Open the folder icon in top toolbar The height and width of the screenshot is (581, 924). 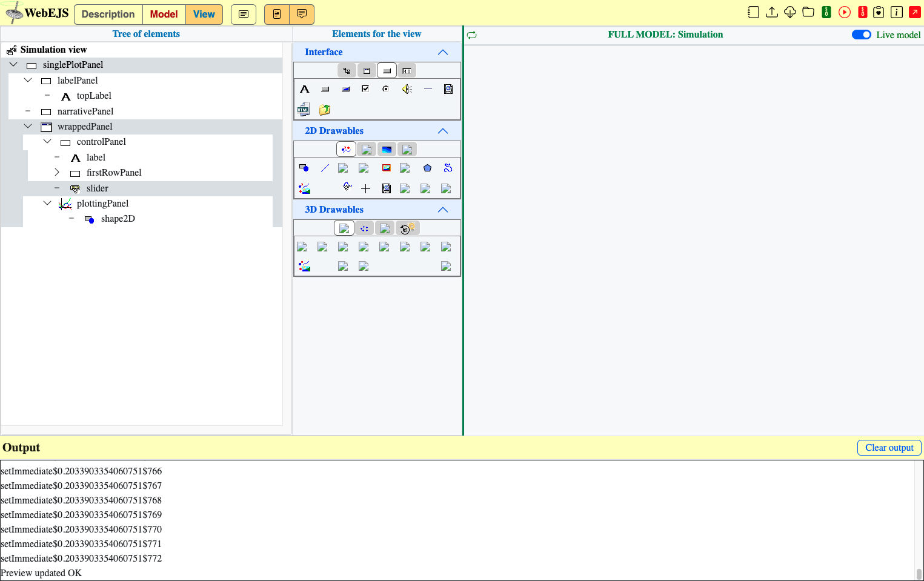808,12
